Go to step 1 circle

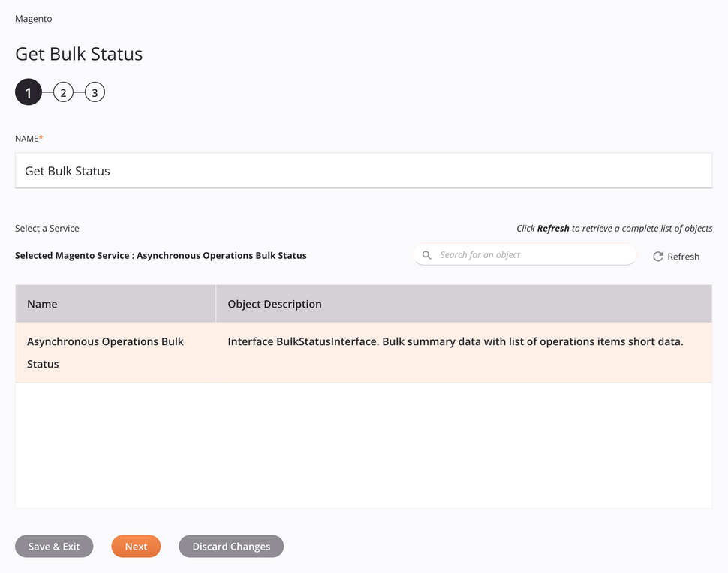(x=29, y=92)
